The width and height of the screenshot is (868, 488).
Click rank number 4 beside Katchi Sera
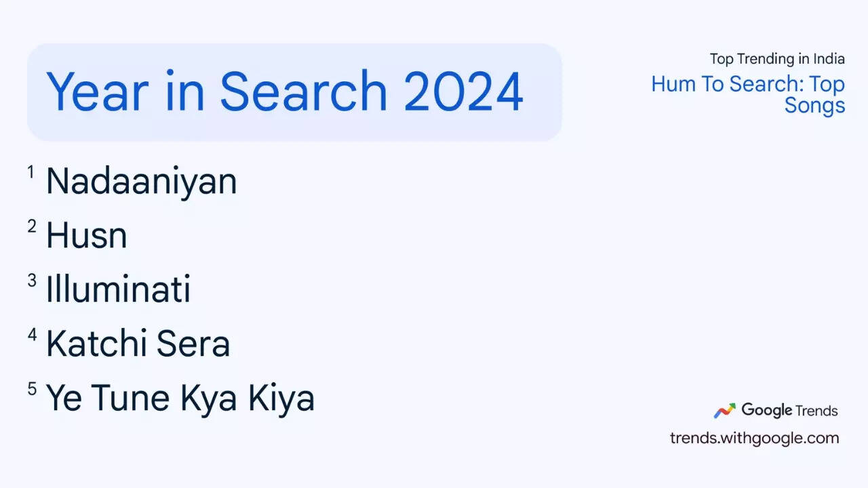coord(31,335)
